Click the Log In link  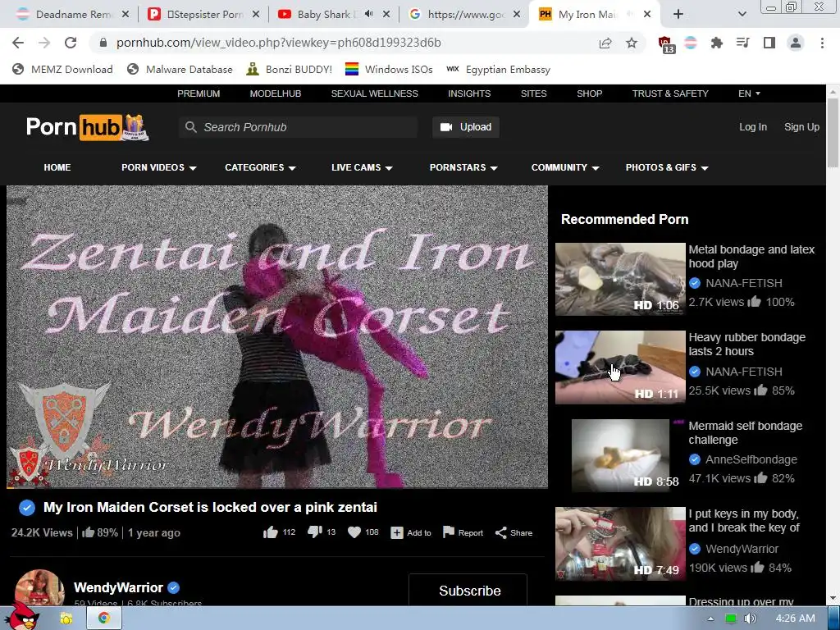[x=753, y=127]
